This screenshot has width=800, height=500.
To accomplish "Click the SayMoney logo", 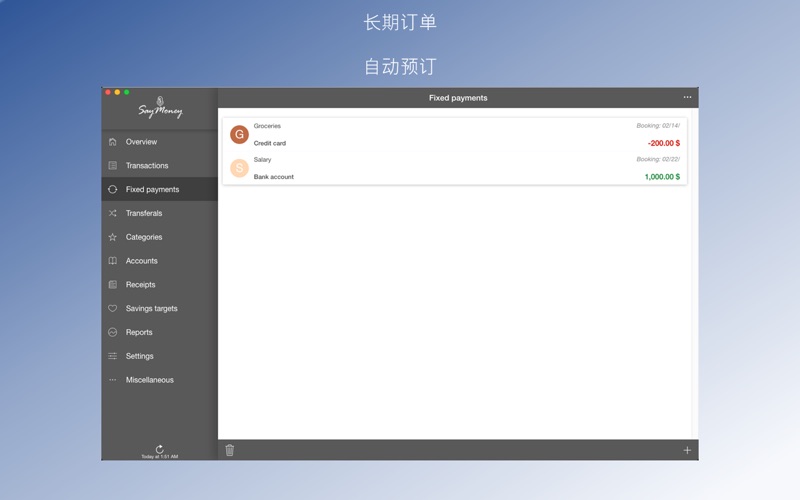I will (x=160, y=108).
